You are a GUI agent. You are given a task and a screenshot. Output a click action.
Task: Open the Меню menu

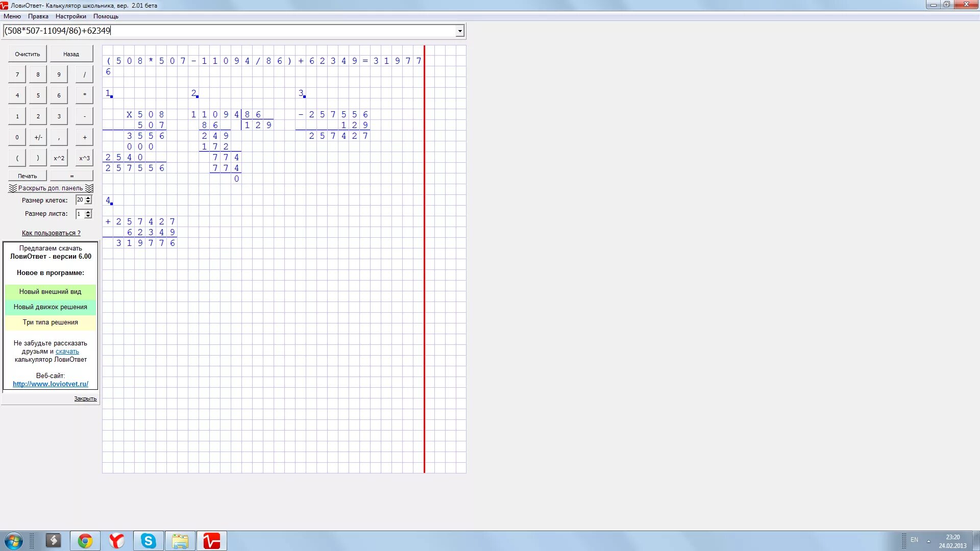coord(12,16)
